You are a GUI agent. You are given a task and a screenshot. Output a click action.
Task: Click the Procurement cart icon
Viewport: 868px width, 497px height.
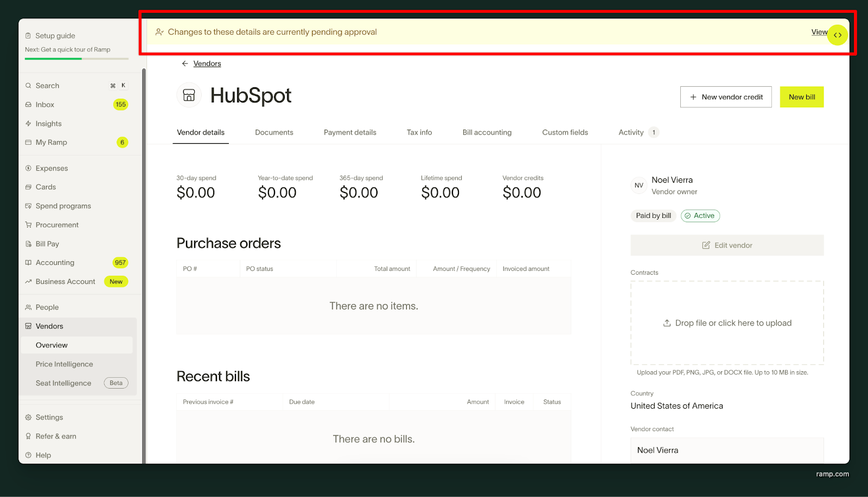[x=28, y=225]
